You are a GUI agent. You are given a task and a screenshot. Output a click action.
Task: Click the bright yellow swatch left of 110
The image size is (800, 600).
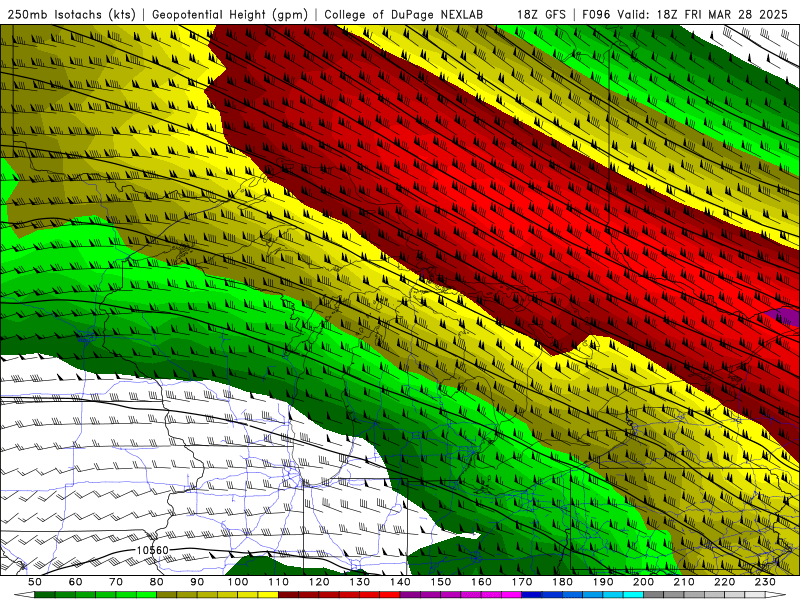(x=268, y=595)
